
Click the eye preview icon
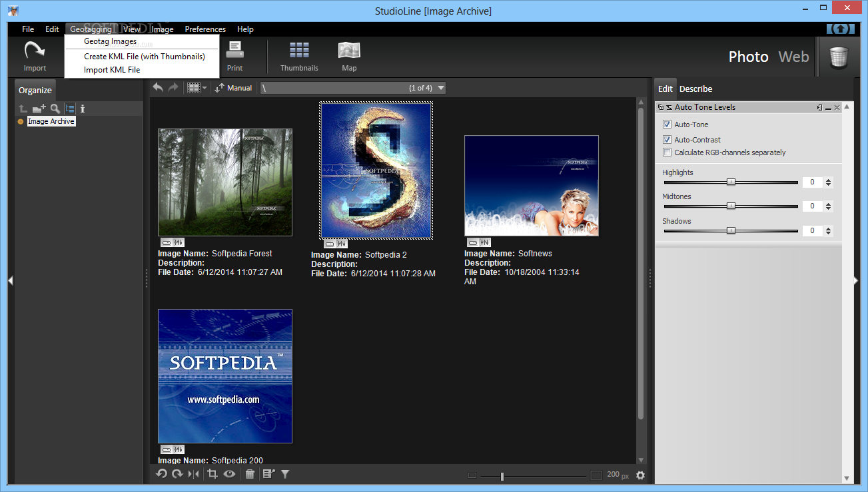tap(229, 474)
